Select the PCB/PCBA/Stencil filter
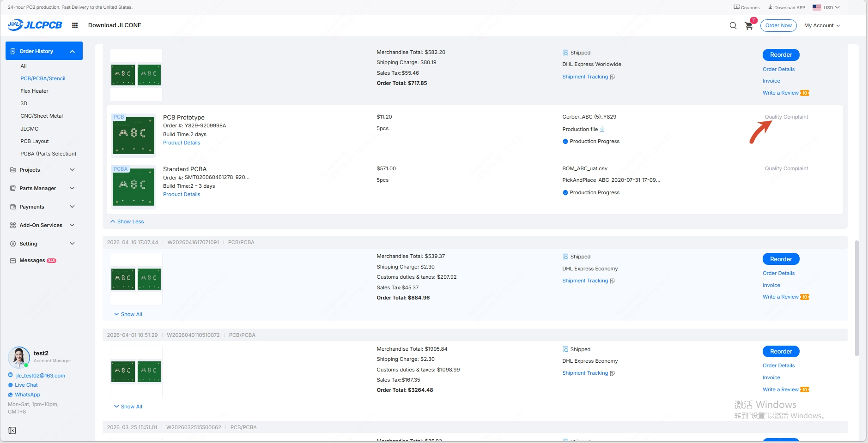The width and height of the screenshot is (868, 443). click(43, 78)
